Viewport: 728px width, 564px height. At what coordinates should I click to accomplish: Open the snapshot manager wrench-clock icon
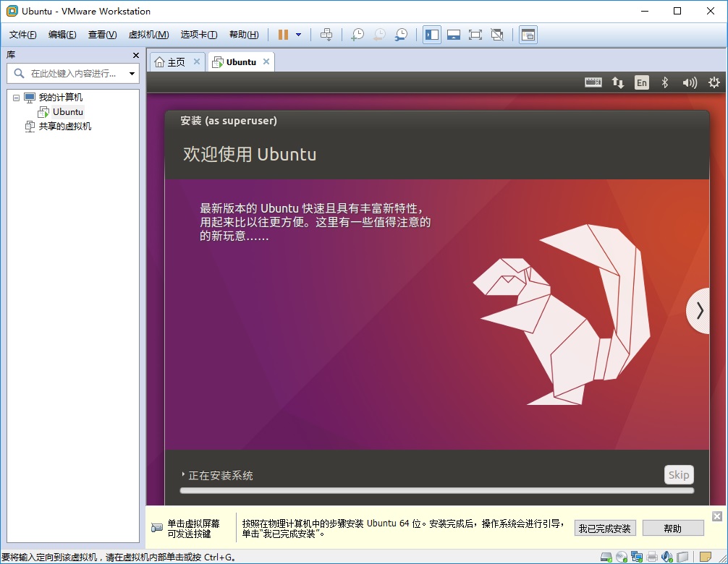401,35
